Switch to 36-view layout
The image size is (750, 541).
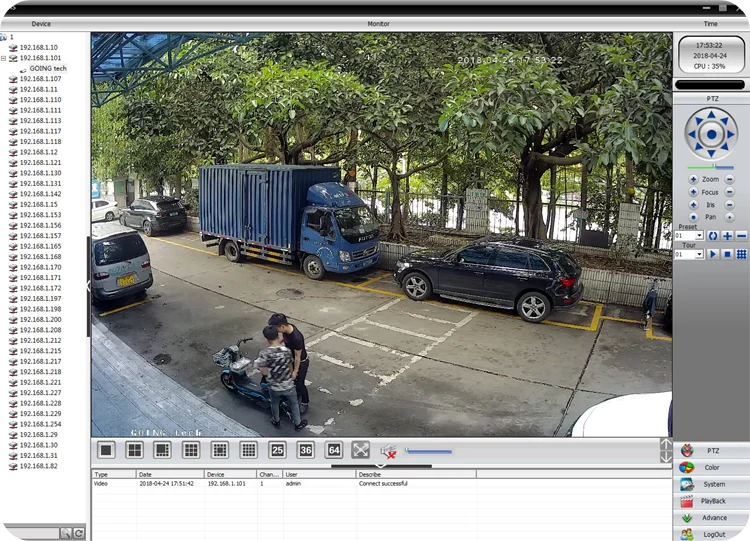305,450
